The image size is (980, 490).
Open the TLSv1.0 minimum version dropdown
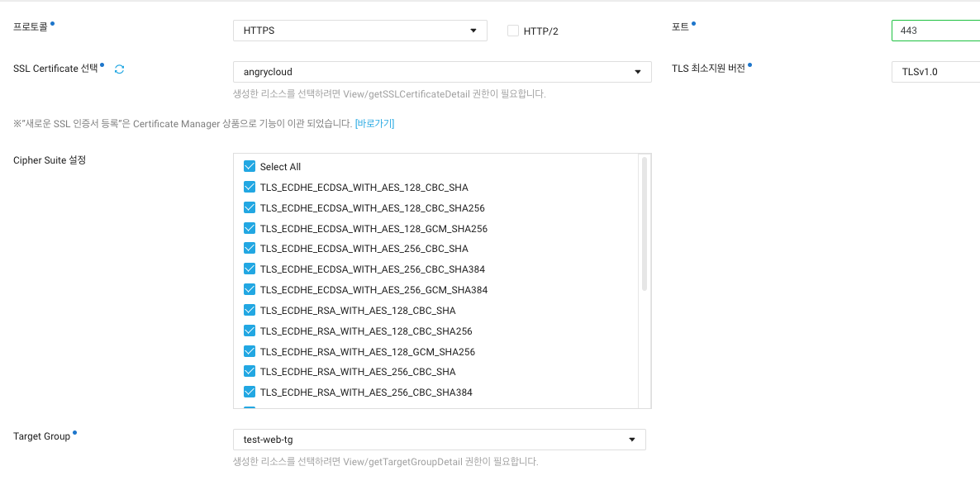click(x=935, y=72)
